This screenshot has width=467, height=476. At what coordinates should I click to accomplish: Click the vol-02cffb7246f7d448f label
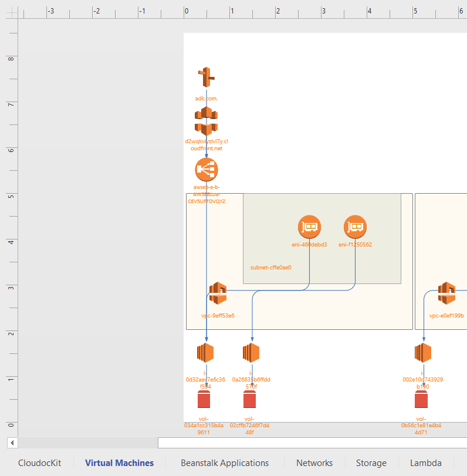pos(249,426)
